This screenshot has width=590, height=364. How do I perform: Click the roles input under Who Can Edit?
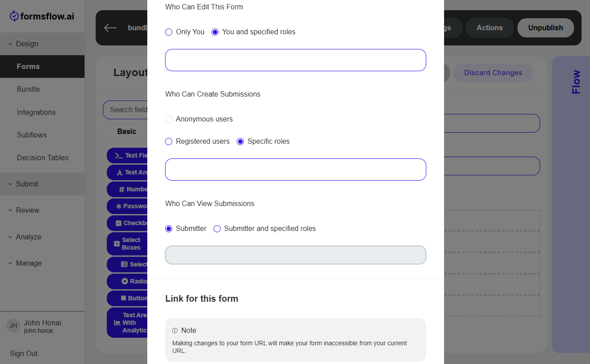(x=295, y=60)
